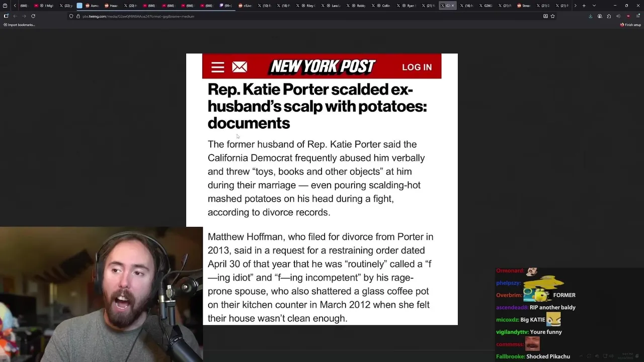
Task: Switch to the 'Ryan' X tab
Action: (408, 6)
